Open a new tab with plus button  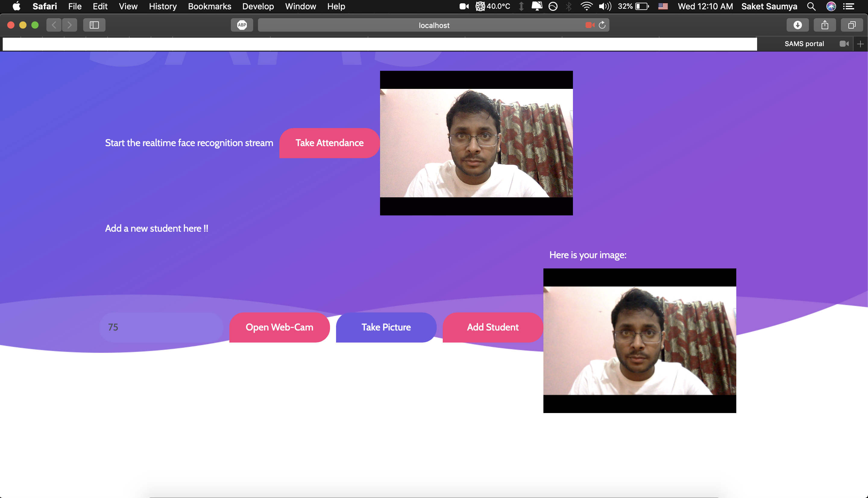[860, 44]
